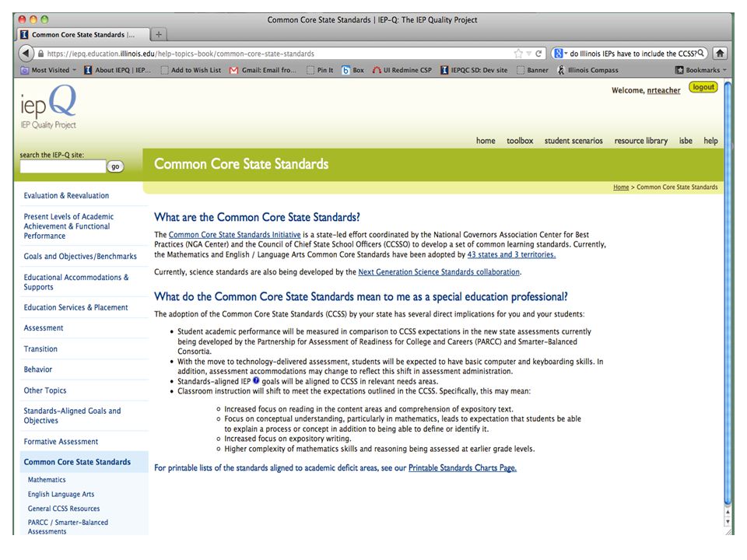Screen dimensions: 747x560
Task: Open the Gmail bookmark
Action: pos(263,70)
